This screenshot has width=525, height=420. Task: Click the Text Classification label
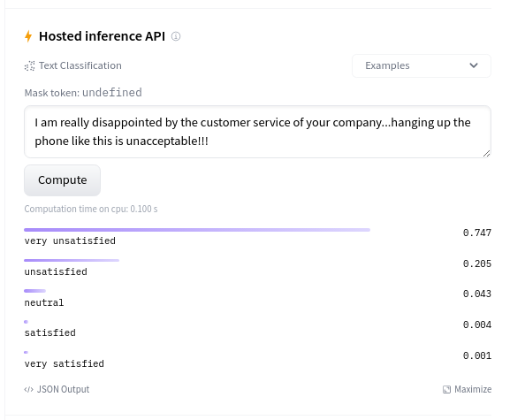point(80,65)
